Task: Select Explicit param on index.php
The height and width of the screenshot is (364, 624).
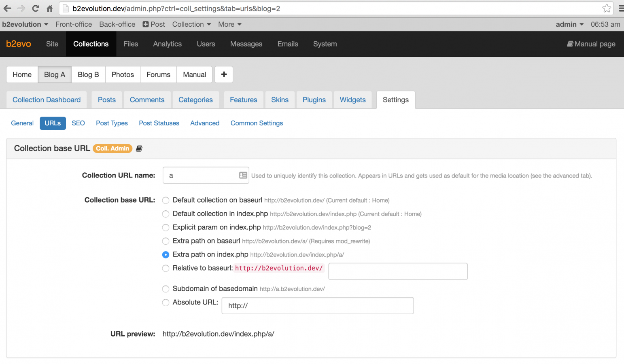Action: pos(166,227)
